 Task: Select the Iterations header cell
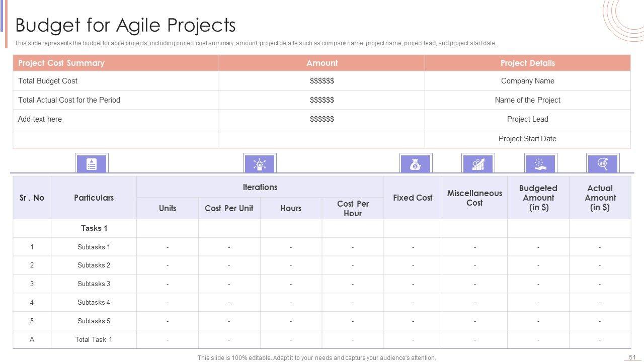(x=260, y=187)
